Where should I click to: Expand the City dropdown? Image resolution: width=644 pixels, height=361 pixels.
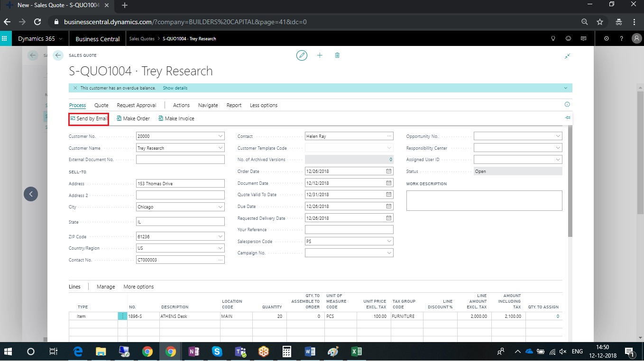221,207
